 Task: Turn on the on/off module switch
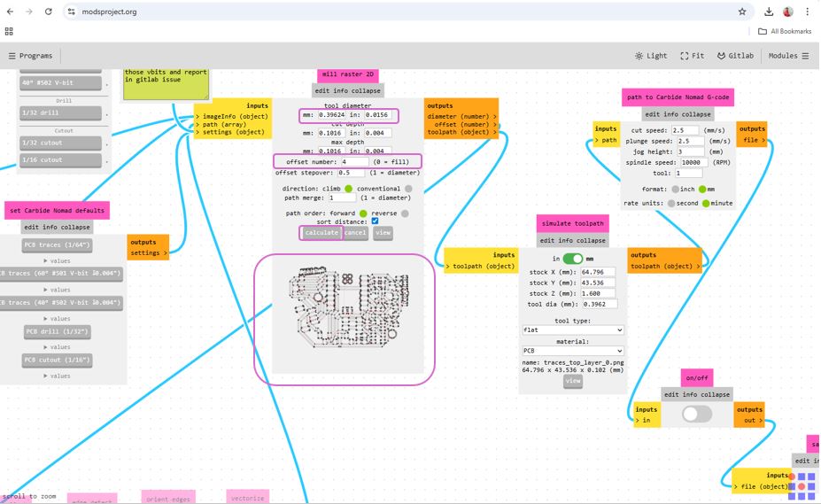click(x=697, y=414)
